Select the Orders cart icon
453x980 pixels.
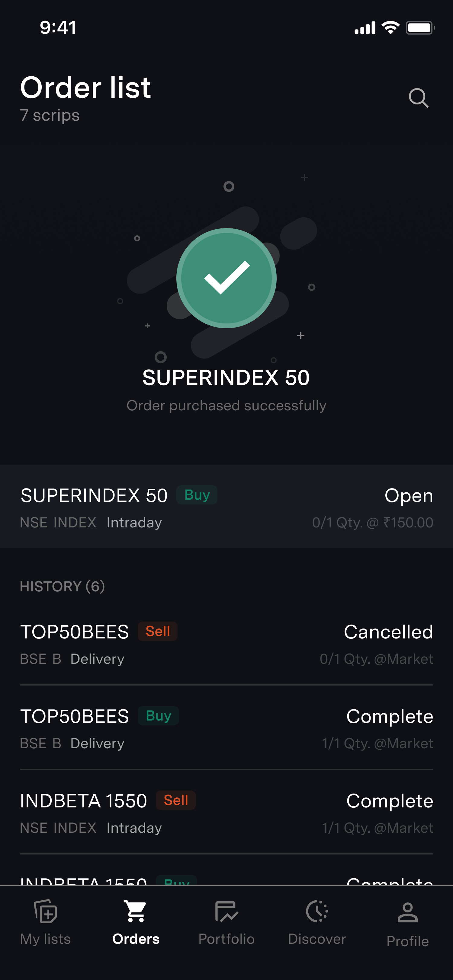pos(136,911)
